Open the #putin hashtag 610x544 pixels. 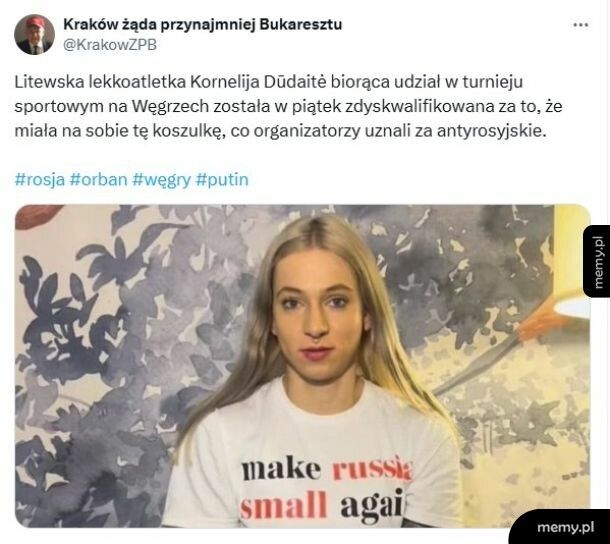tap(222, 180)
